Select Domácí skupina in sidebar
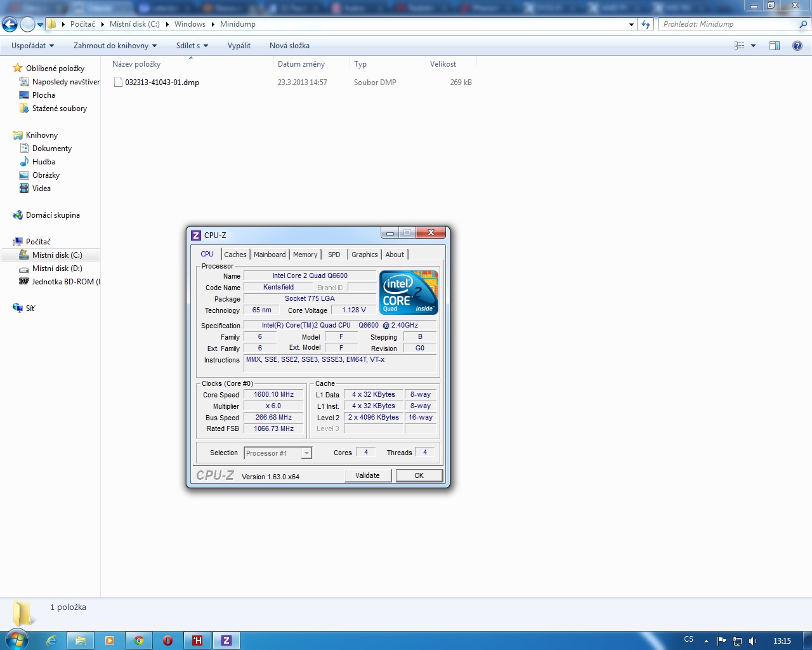812x650 pixels. click(x=53, y=215)
